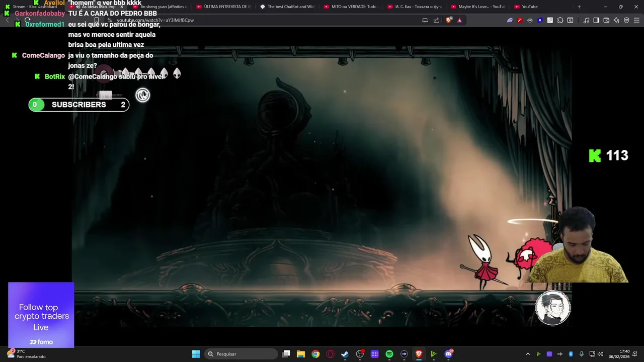This screenshot has width=644, height=362.
Task: Click the microphone tray icon
Action: tap(582, 354)
